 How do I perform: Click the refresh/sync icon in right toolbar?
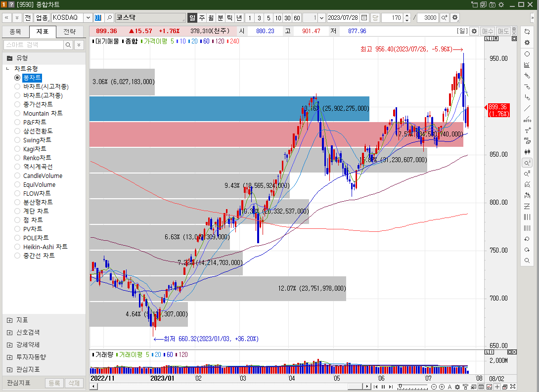[x=527, y=32]
